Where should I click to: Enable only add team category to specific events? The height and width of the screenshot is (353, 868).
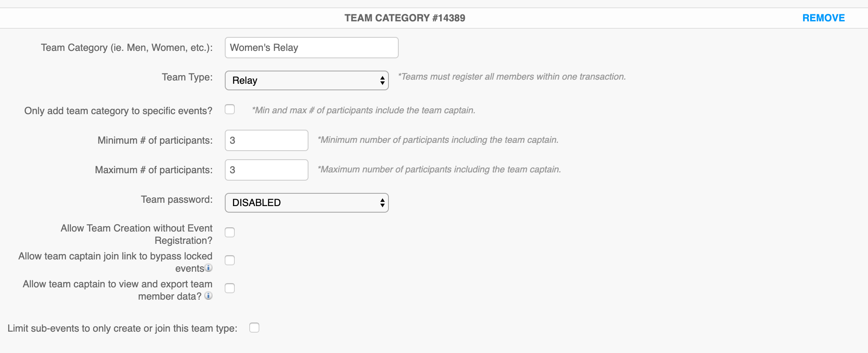[x=230, y=109]
